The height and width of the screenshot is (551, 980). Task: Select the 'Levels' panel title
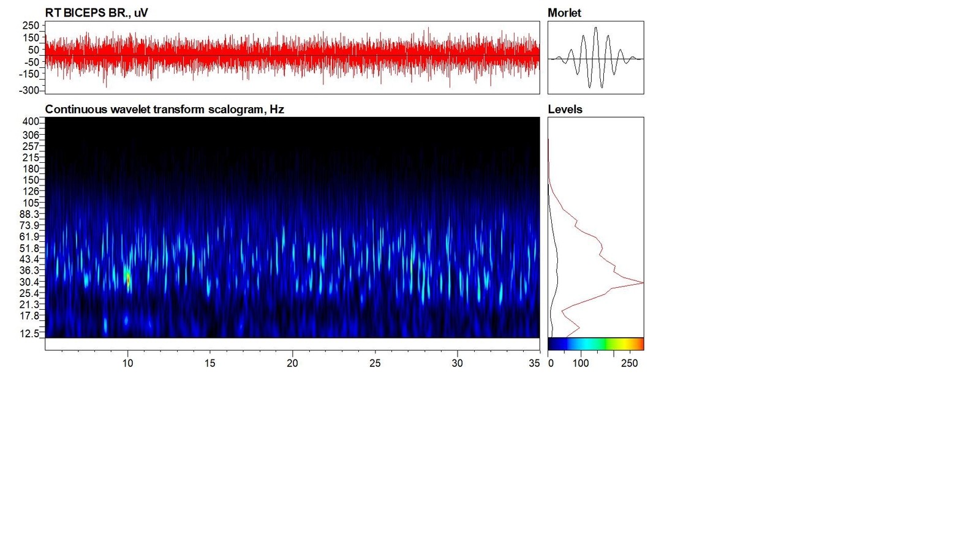point(565,110)
